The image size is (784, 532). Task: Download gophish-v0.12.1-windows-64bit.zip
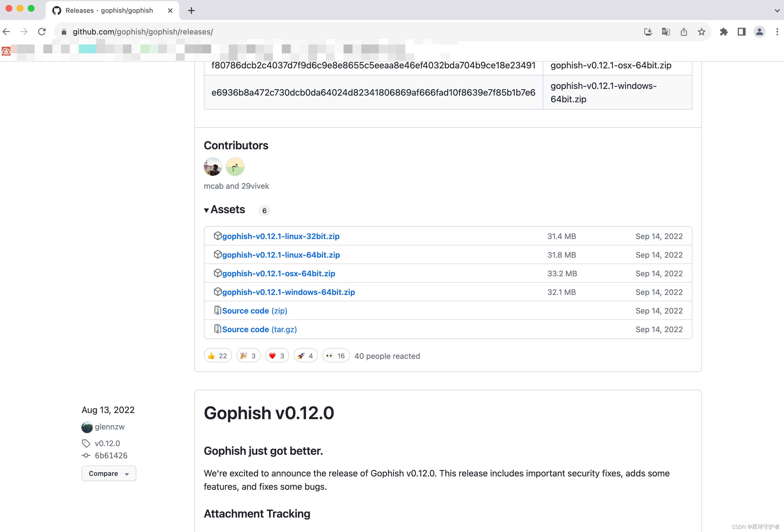[x=289, y=292]
